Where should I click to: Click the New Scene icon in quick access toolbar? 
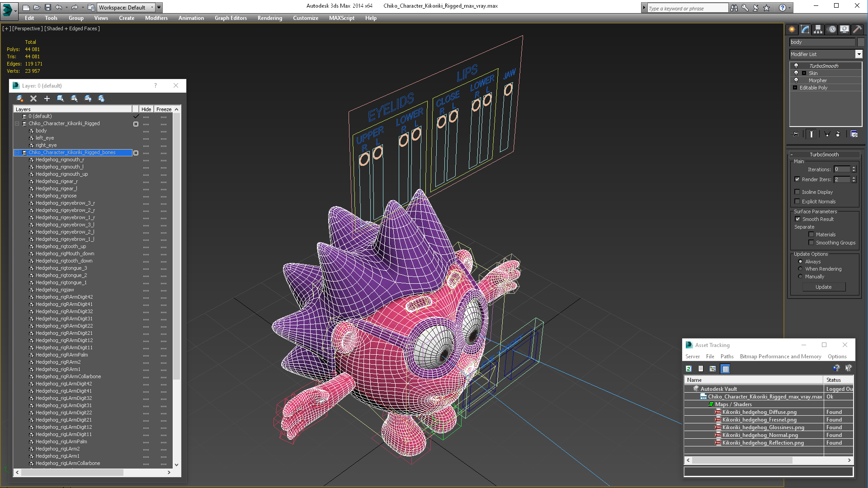click(x=26, y=7)
